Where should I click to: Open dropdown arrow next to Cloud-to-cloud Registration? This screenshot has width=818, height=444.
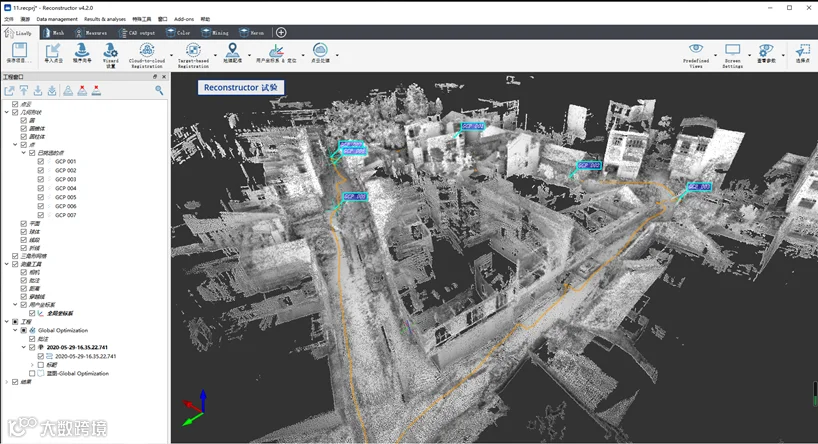tap(171, 55)
